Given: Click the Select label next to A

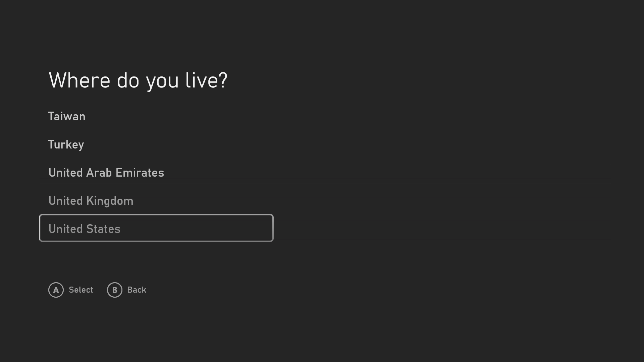Looking at the screenshot, I should [81, 290].
